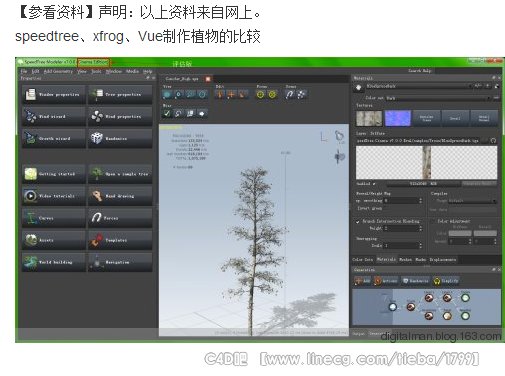This screenshot has width=505, height=376.
Task: Open Window properties panel button
Action: point(54,94)
